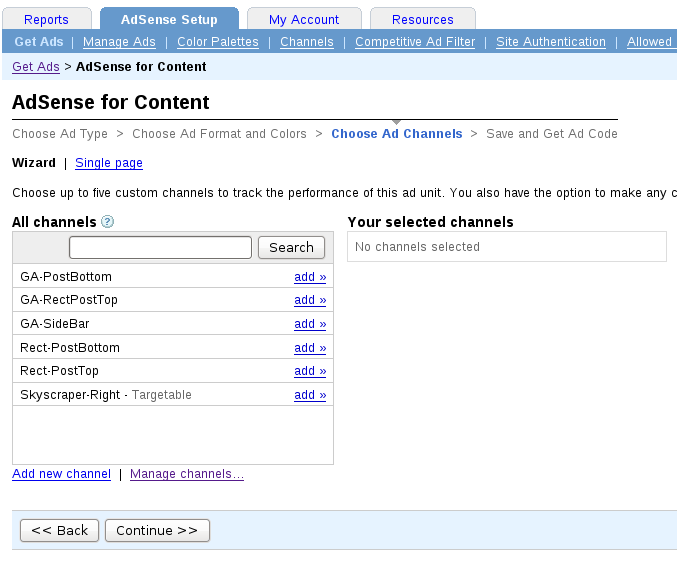Click Choose Ad Format and Colors step
This screenshot has width=677, height=561.
pos(219,134)
